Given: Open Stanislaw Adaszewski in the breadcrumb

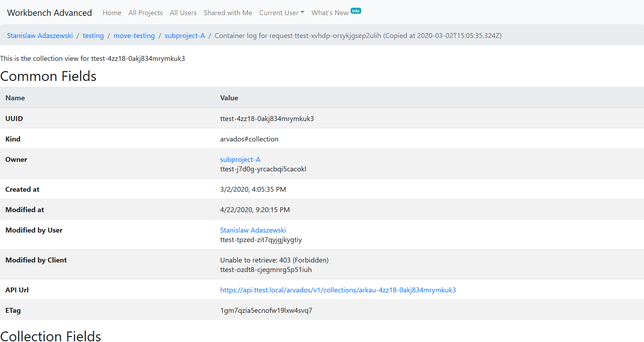Looking at the screenshot, I should pos(40,36).
